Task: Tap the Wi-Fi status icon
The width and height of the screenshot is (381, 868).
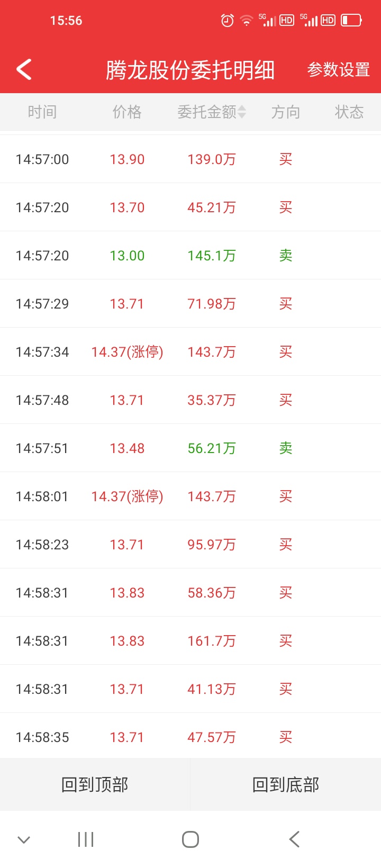Action: point(246,21)
